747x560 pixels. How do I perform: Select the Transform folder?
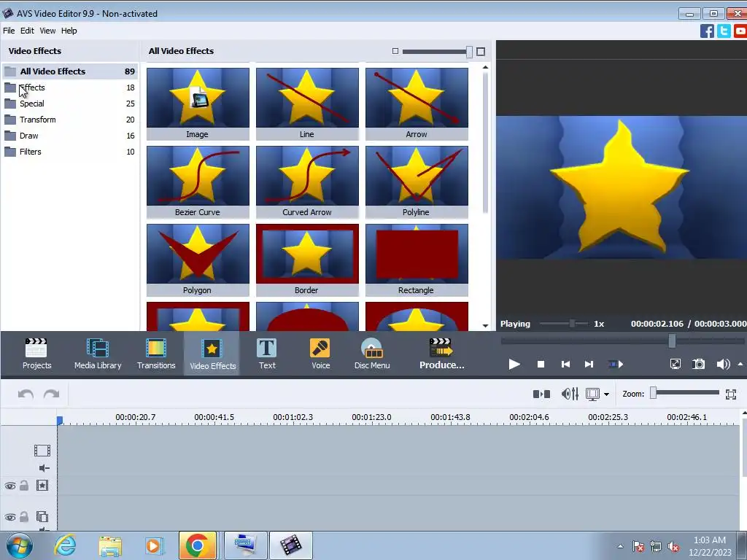pos(70,120)
